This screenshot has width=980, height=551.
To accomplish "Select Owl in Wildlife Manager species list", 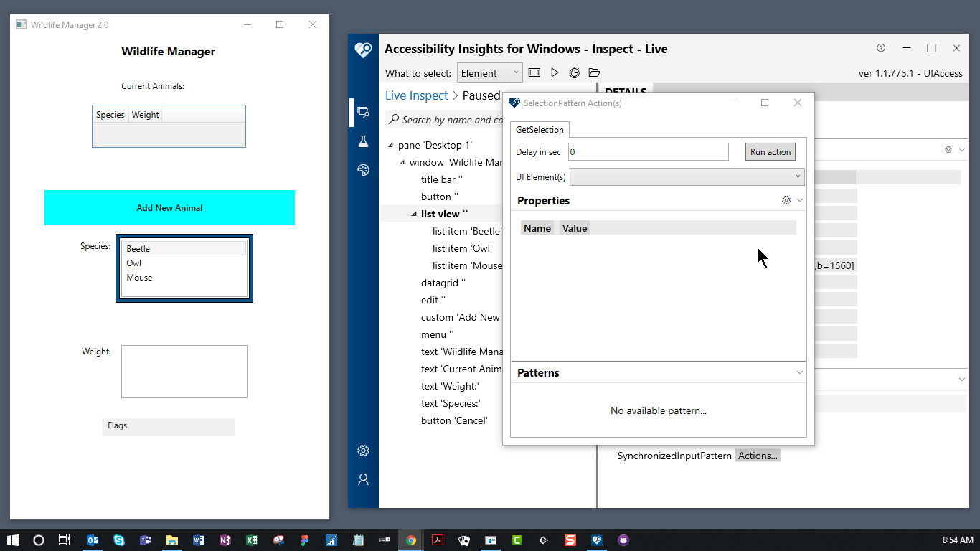I will pyautogui.click(x=184, y=263).
